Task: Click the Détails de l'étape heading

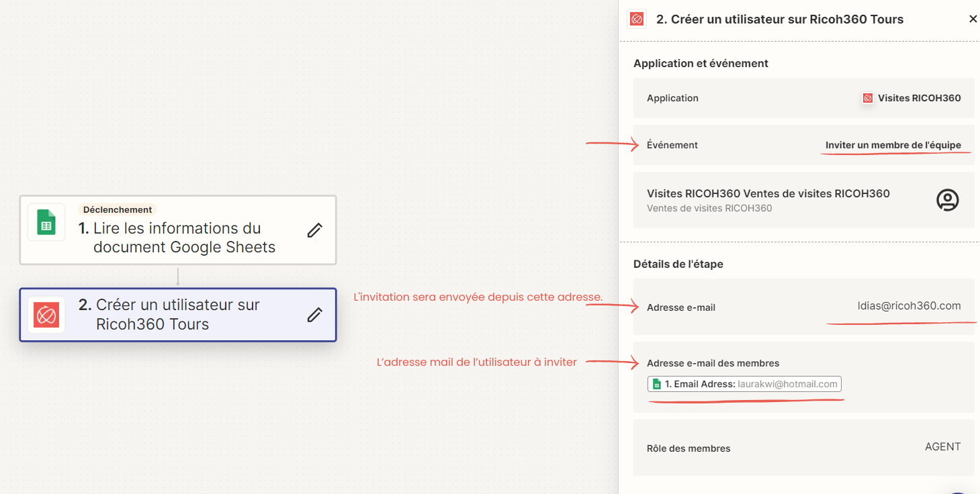Action: point(678,264)
